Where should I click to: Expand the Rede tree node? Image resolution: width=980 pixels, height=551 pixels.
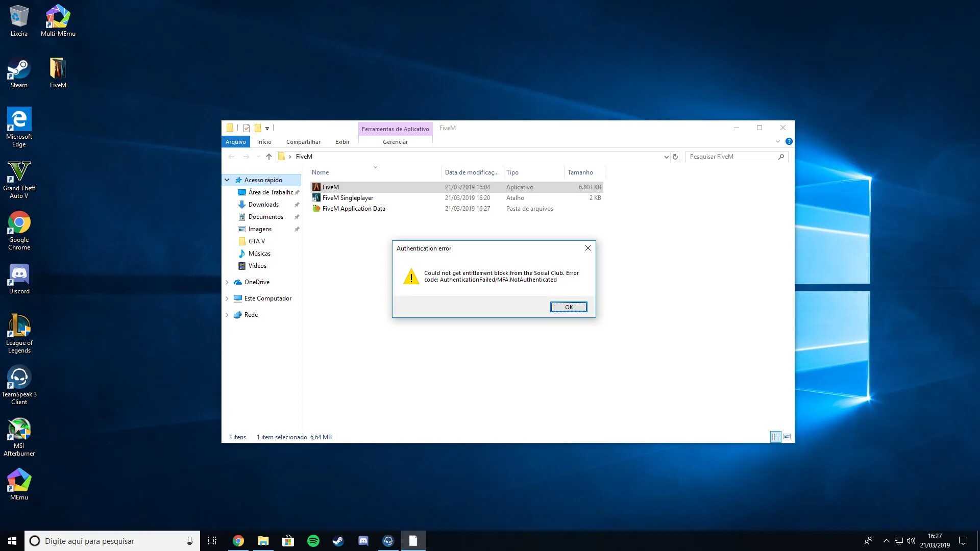click(x=227, y=315)
